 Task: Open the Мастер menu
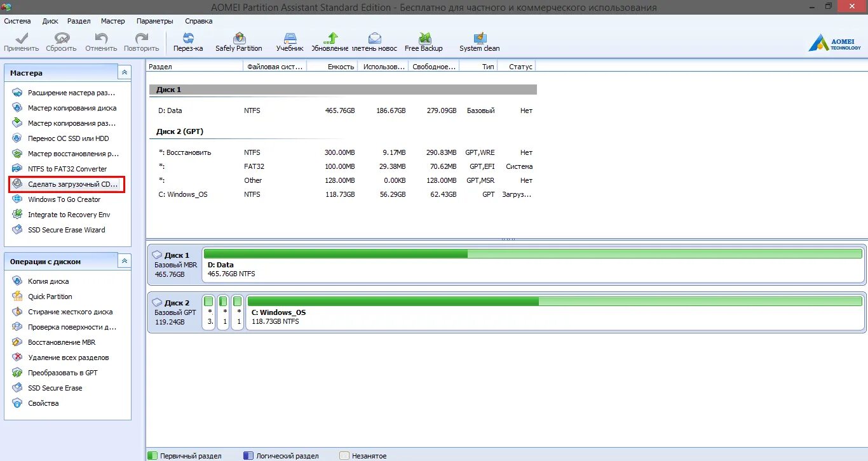[113, 21]
